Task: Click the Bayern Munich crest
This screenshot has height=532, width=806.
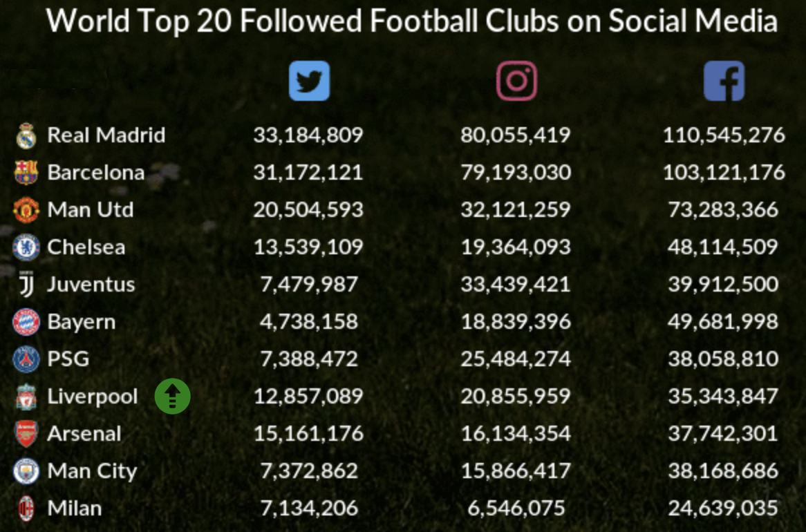Action: [26, 322]
